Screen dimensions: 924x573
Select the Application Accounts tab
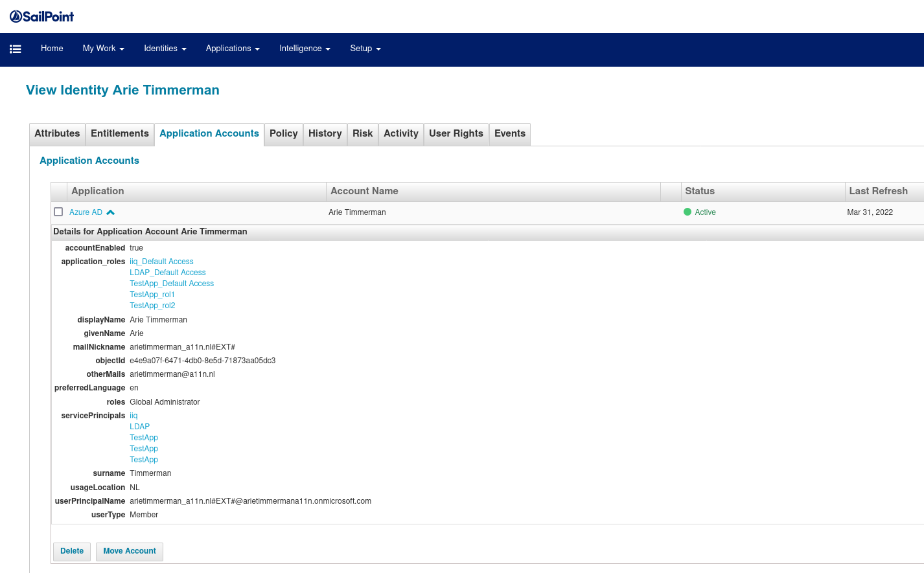tap(209, 133)
